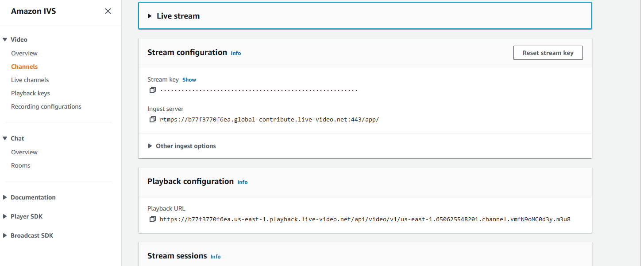The width and height of the screenshot is (644, 266).
Task: Open Recording configurations page
Action: tap(46, 106)
